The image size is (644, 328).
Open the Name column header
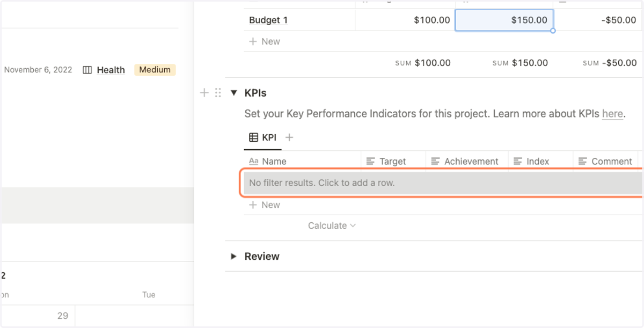coord(302,161)
